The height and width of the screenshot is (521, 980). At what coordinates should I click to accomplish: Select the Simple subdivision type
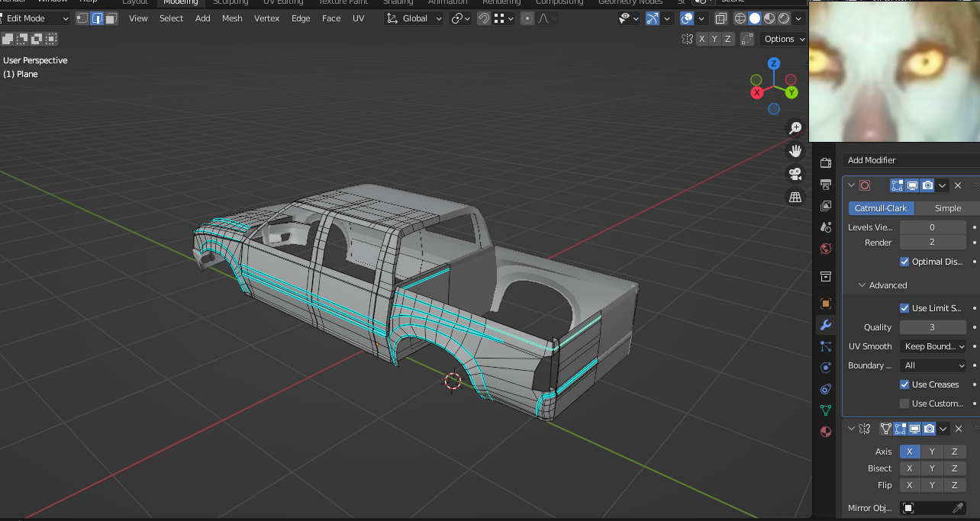[947, 208]
